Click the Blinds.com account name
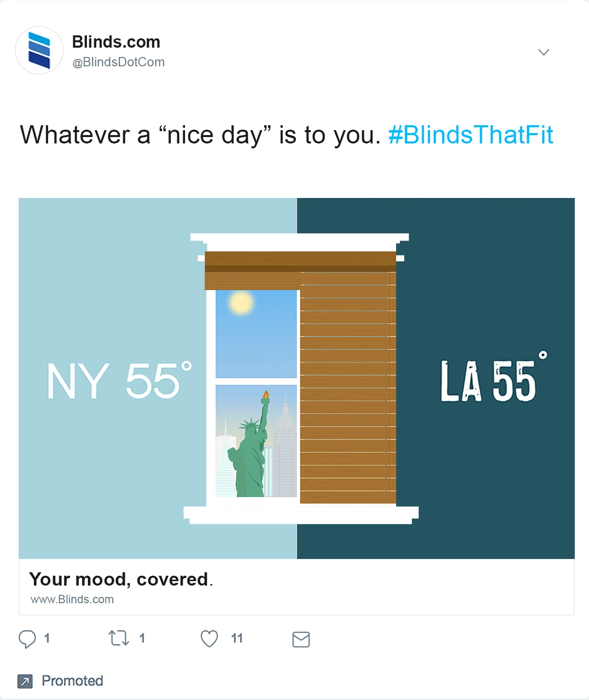Image resolution: width=589 pixels, height=700 pixels. (x=116, y=42)
